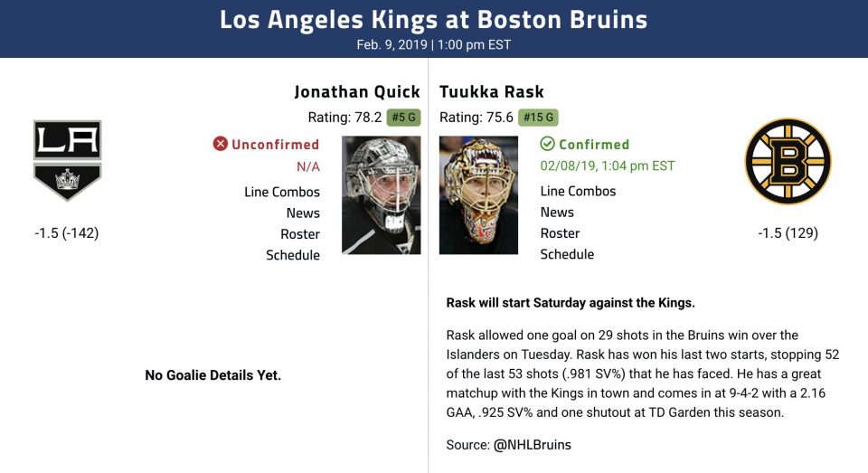View the Bruins Roster link
The width and height of the screenshot is (868, 473).
(x=560, y=233)
